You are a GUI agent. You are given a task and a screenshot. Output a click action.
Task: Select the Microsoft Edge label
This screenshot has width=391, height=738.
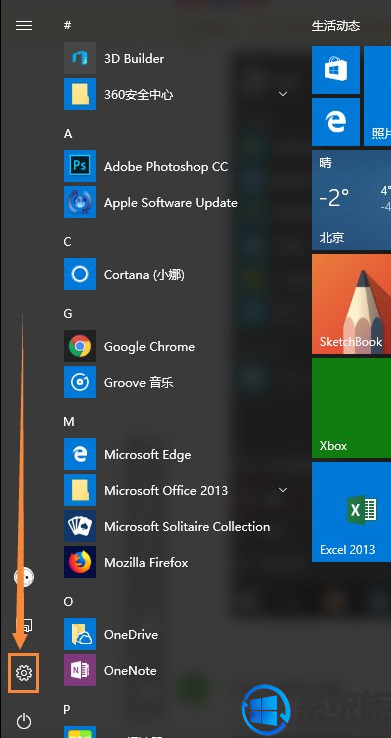(x=148, y=455)
